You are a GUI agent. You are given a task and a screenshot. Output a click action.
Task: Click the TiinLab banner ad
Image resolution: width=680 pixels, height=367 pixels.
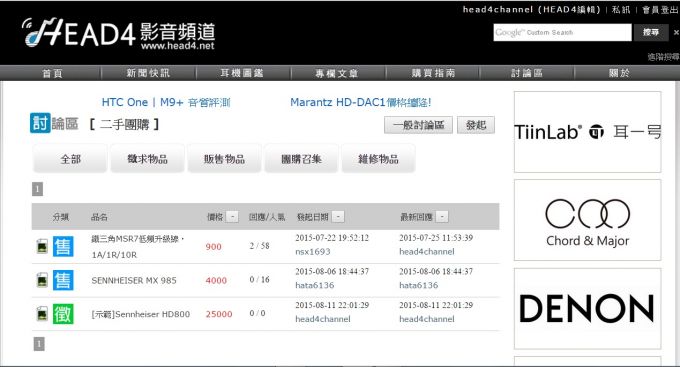(x=588, y=132)
